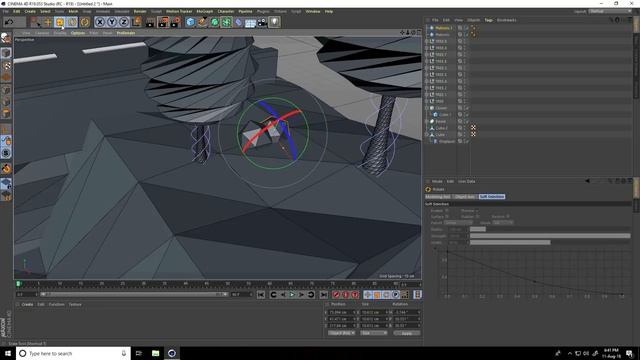Adjust the Width slider

coord(550,242)
